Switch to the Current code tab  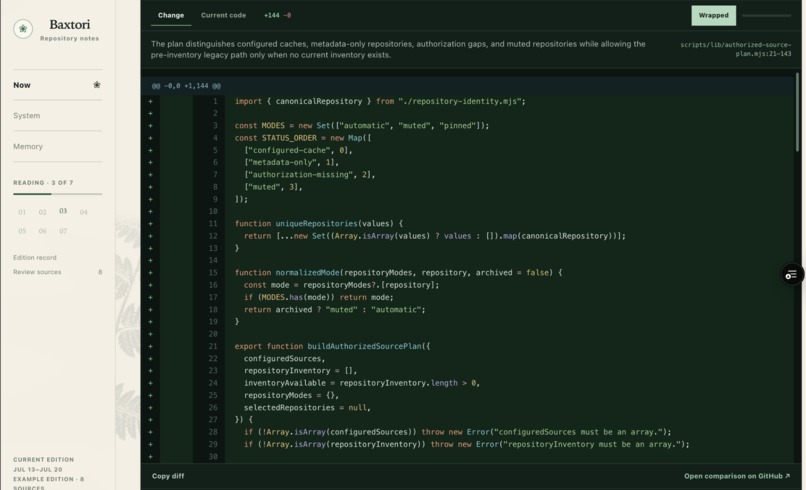(x=223, y=15)
